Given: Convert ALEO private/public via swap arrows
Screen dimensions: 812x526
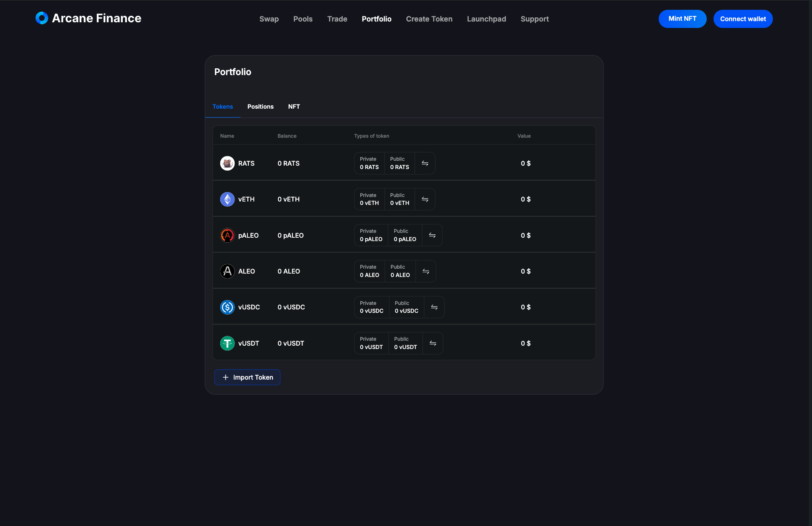Looking at the screenshot, I should [x=426, y=271].
